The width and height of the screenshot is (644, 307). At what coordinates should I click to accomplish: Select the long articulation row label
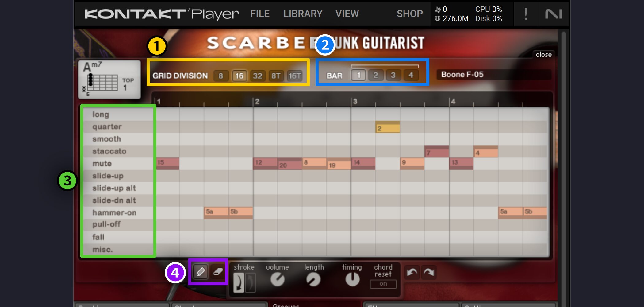(101, 115)
